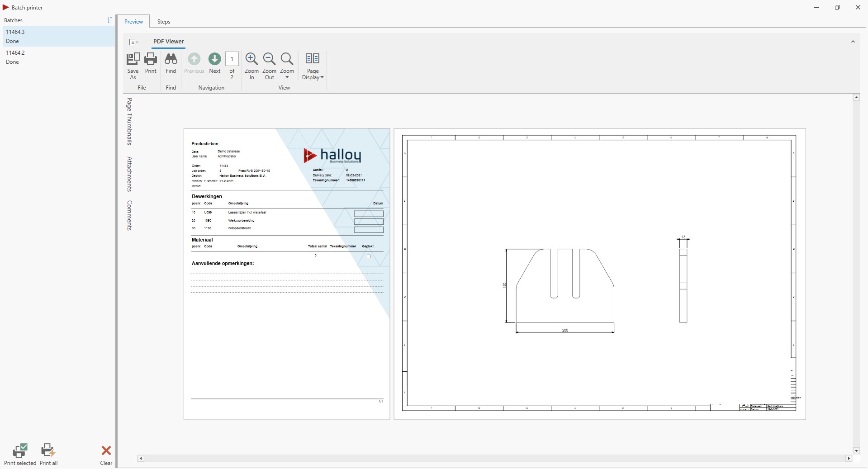Screen dimensions: 868x469
Task: Open the Comments side panel
Action: click(129, 215)
